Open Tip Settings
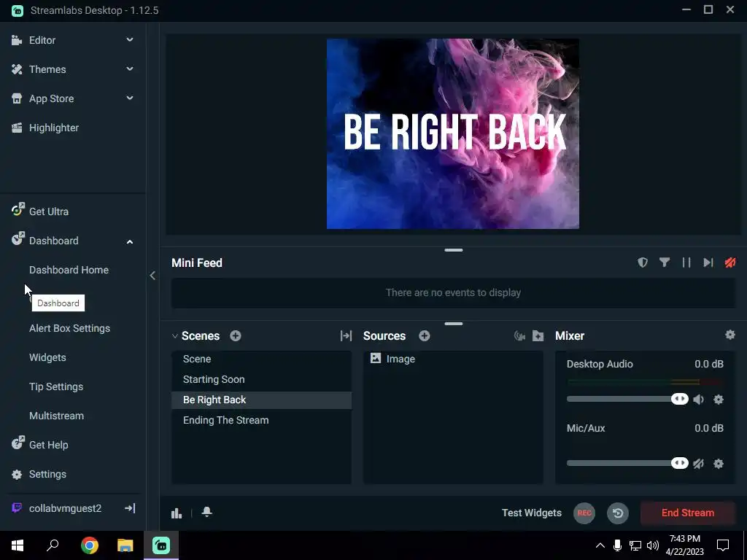747x560 pixels. [x=56, y=386]
